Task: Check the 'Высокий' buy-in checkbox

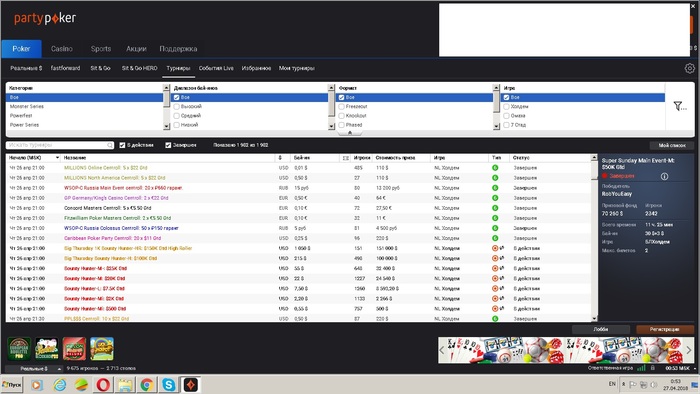Action: coord(177,107)
